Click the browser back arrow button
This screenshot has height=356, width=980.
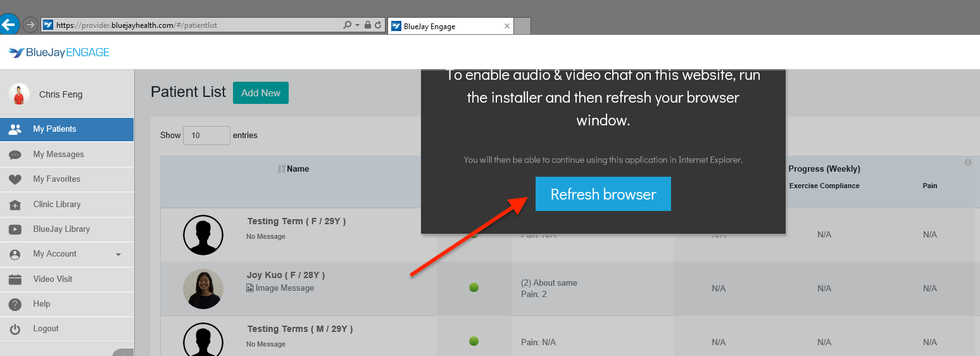[x=8, y=25]
